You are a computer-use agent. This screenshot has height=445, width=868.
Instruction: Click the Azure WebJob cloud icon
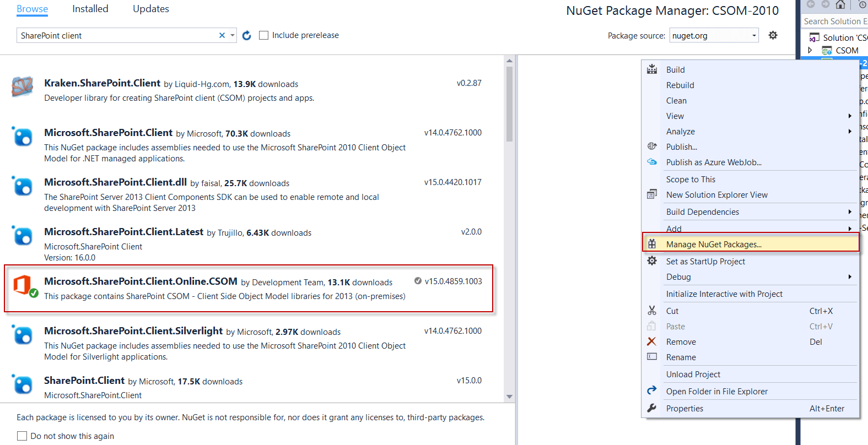[652, 162]
